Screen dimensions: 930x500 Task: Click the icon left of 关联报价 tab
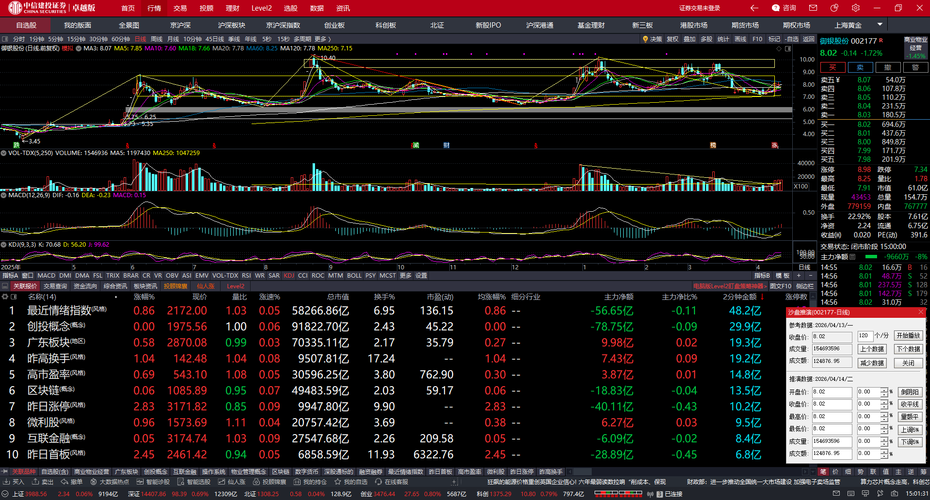(x=5, y=286)
